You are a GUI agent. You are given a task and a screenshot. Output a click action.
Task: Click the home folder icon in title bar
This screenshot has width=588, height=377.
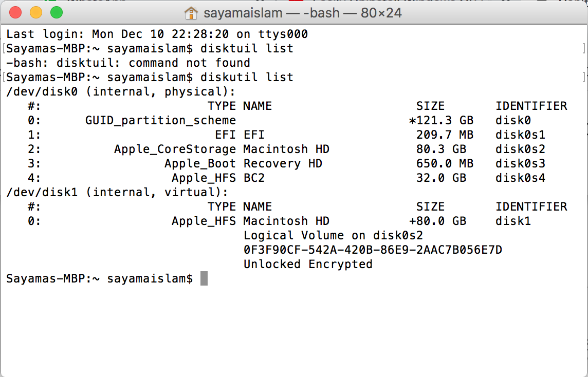(x=191, y=12)
